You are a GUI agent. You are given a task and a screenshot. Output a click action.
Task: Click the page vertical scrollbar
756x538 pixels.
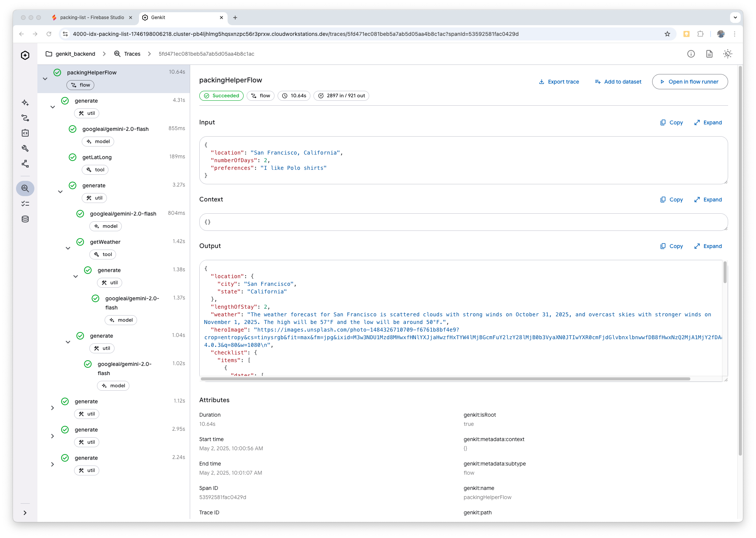(x=741, y=261)
